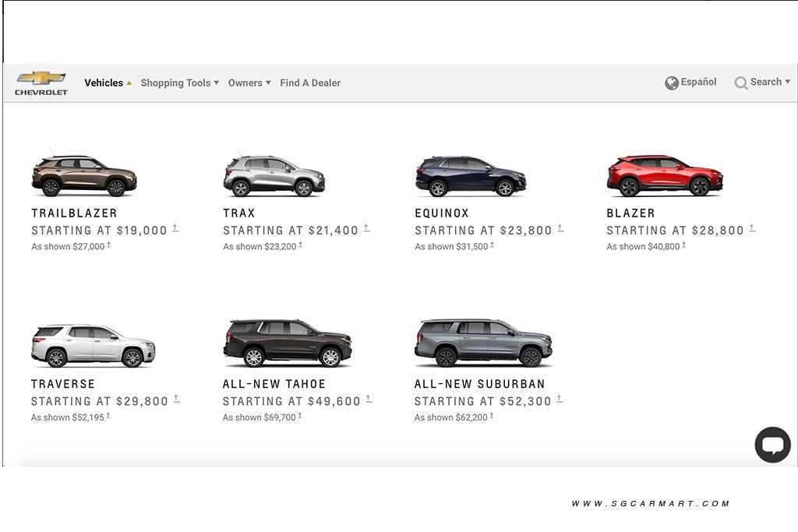The width and height of the screenshot is (798, 532).
Task: Open footnote marker after As shown $23,200
Action: (x=300, y=245)
